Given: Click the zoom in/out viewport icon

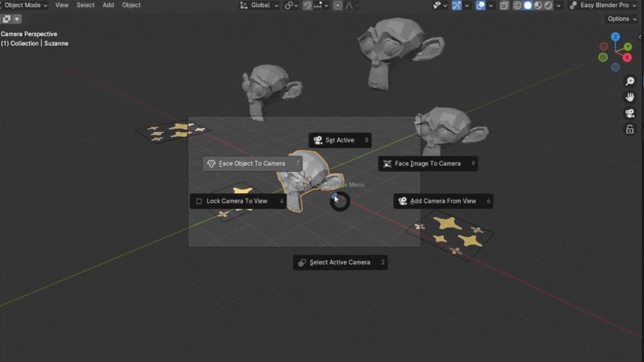Looking at the screenshot, I should 630,82.
